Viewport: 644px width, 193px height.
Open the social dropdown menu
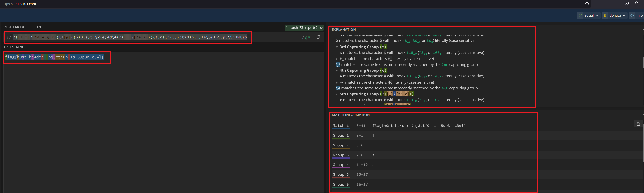(589, 15)
